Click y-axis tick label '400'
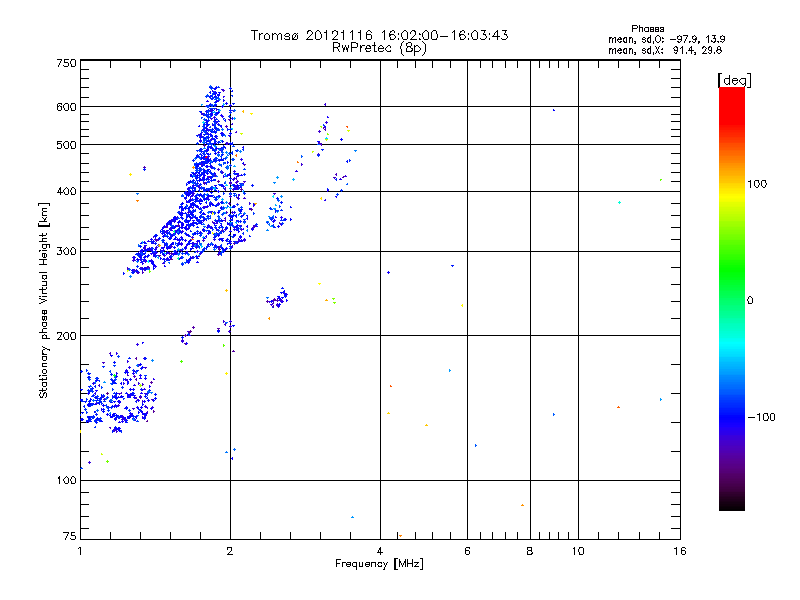Viewport: 800px width, 600px height. [x=66, y=191]
